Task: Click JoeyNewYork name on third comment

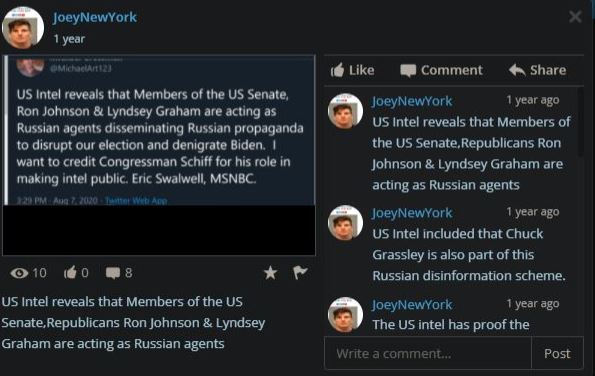Action: pyautogui.click(x=412, y=305)
